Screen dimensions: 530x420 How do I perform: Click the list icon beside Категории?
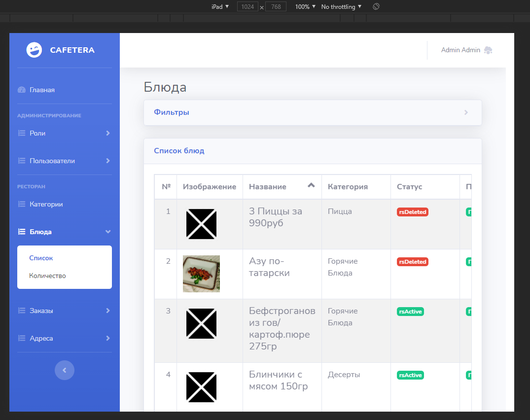[x=21, y=204]
